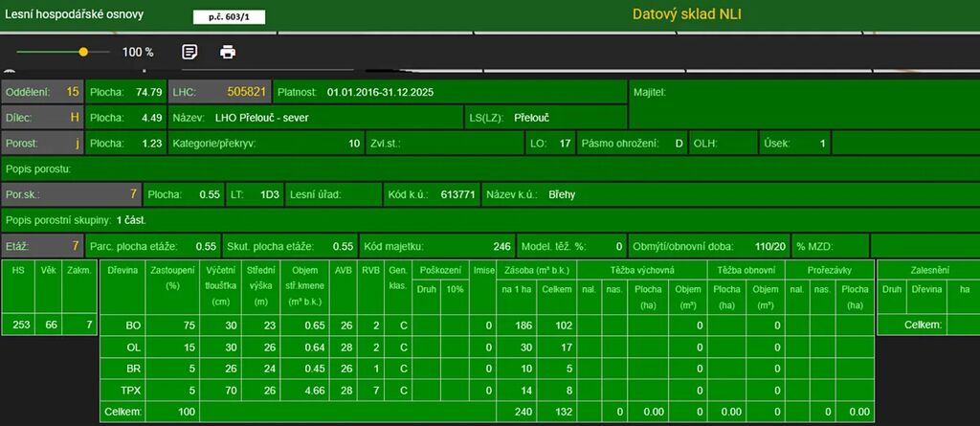Screen dimensions: 980x426
Task: Adjust the zoom slider handle
Action: [83, 52]
